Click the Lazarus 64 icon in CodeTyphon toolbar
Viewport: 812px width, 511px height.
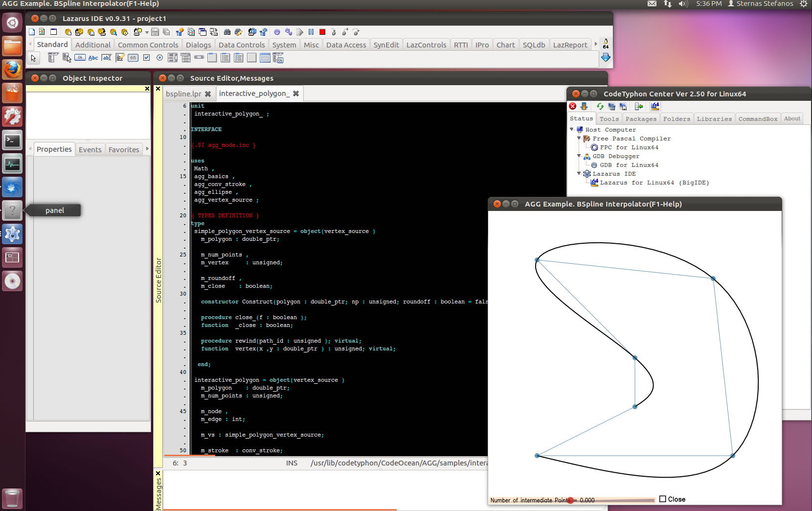[x=655, y=106]
